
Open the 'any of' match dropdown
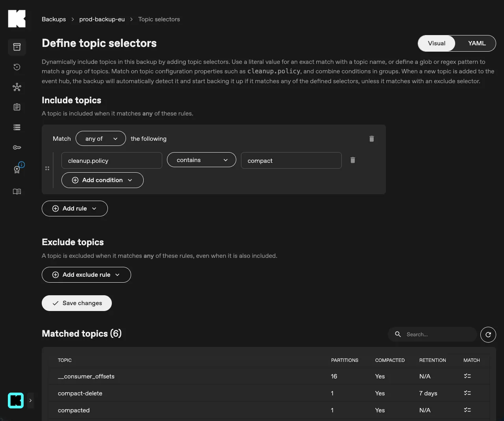click(x=101, y=139)
